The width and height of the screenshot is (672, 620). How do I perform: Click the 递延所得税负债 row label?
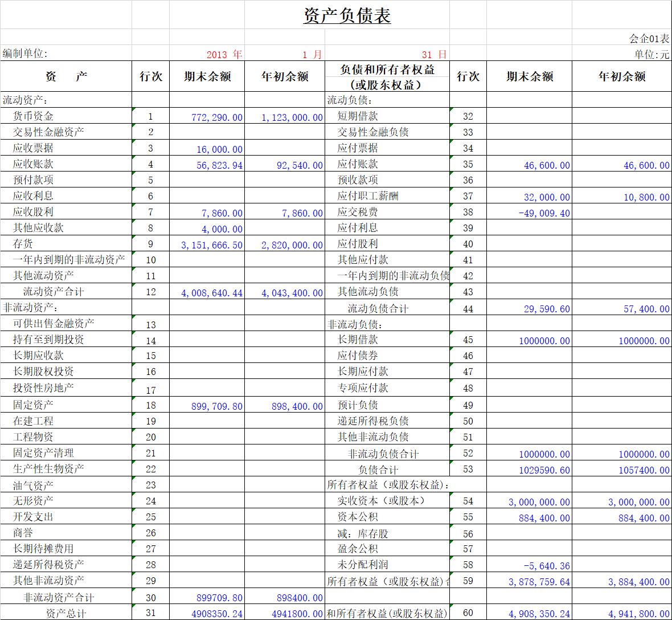(373, 421)
